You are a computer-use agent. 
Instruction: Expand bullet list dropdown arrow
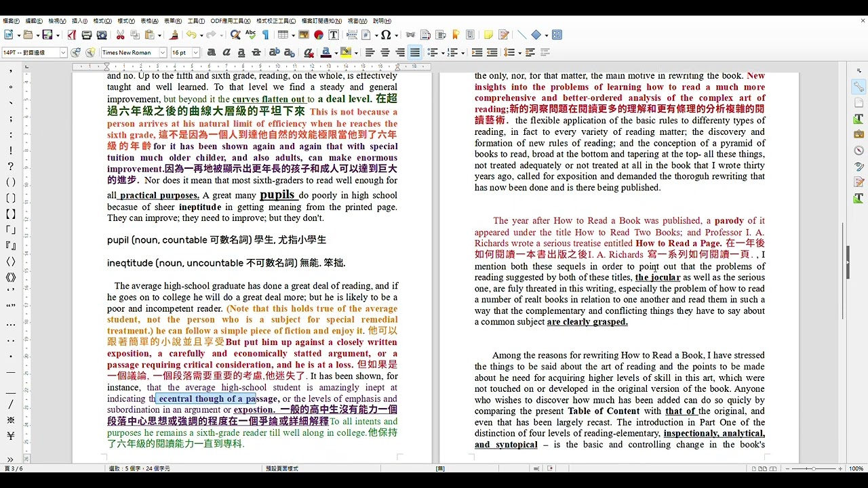coord(442,52)
